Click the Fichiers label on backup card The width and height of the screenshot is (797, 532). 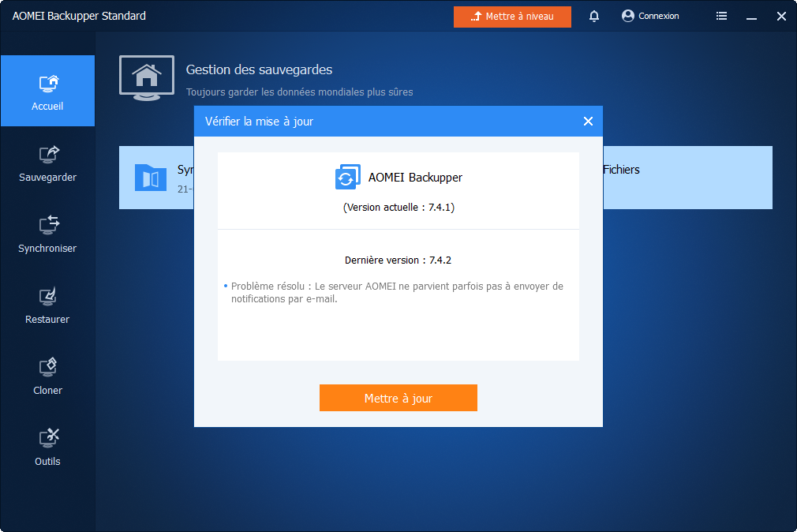pyautogui.click(x=621, y=170)
